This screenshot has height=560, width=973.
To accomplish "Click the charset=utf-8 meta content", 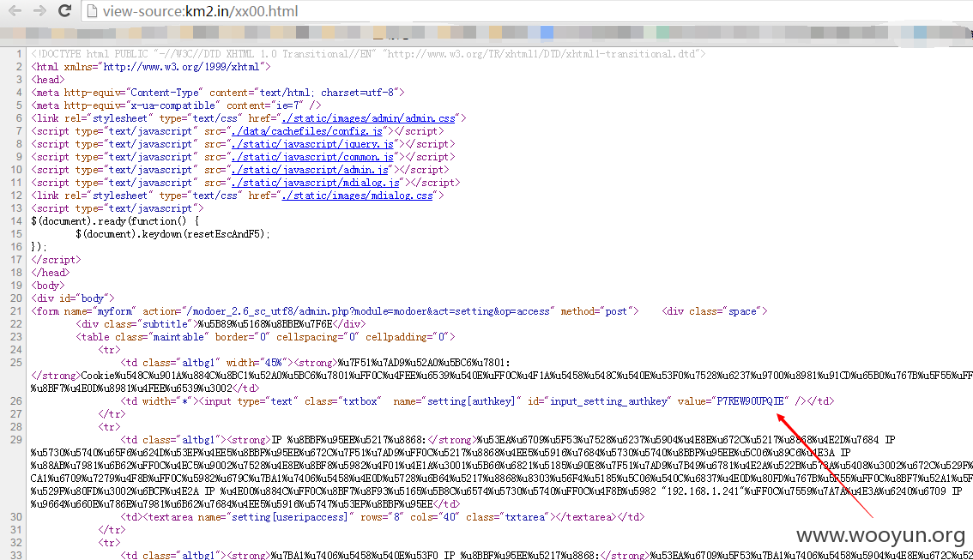I will click(358, 93).
